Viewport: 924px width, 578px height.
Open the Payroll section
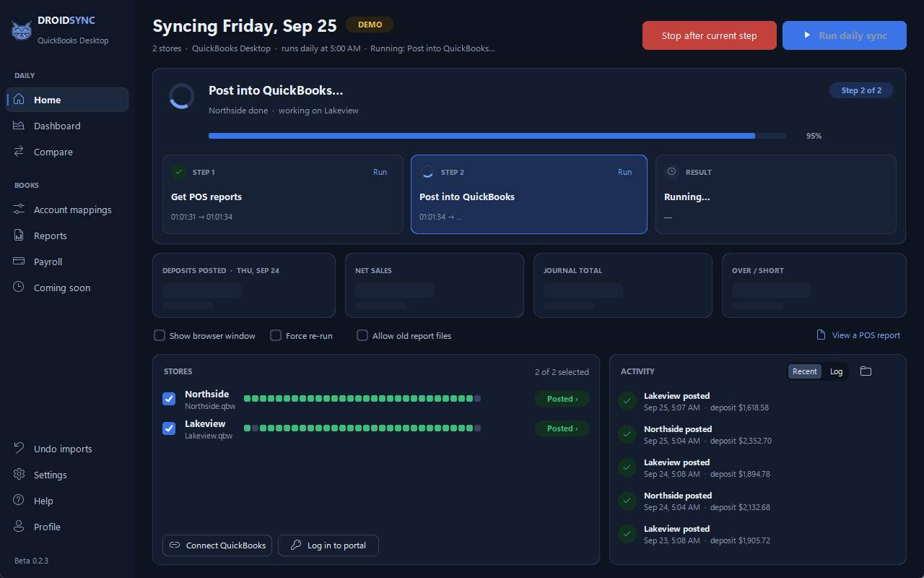(67, 262)
